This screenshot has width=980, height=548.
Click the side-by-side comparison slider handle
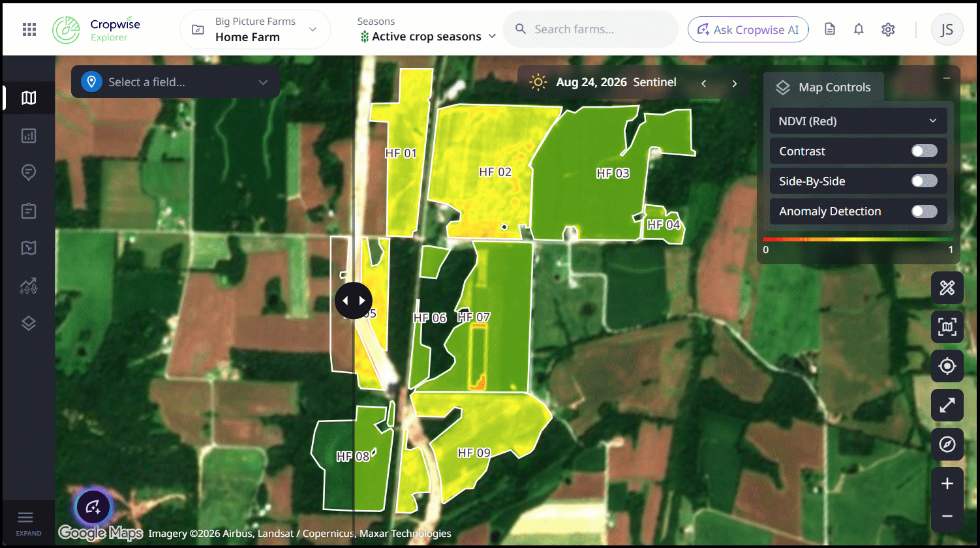(x=354, y=301)
